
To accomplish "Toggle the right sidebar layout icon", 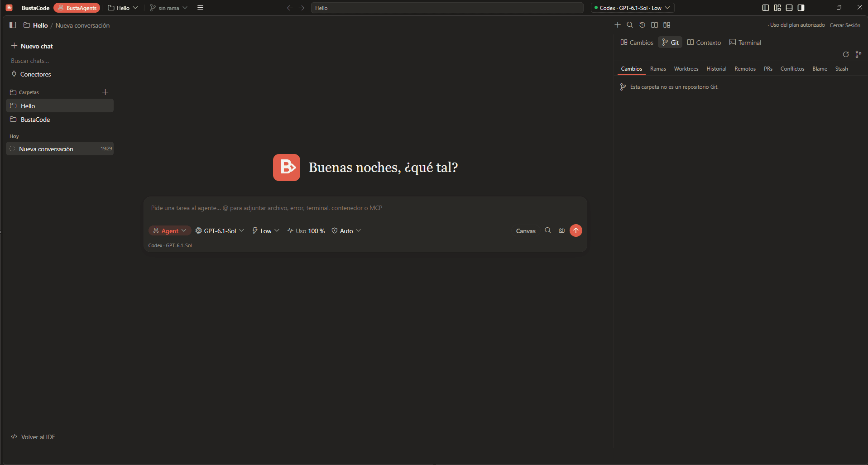I will tap(801, 8).
